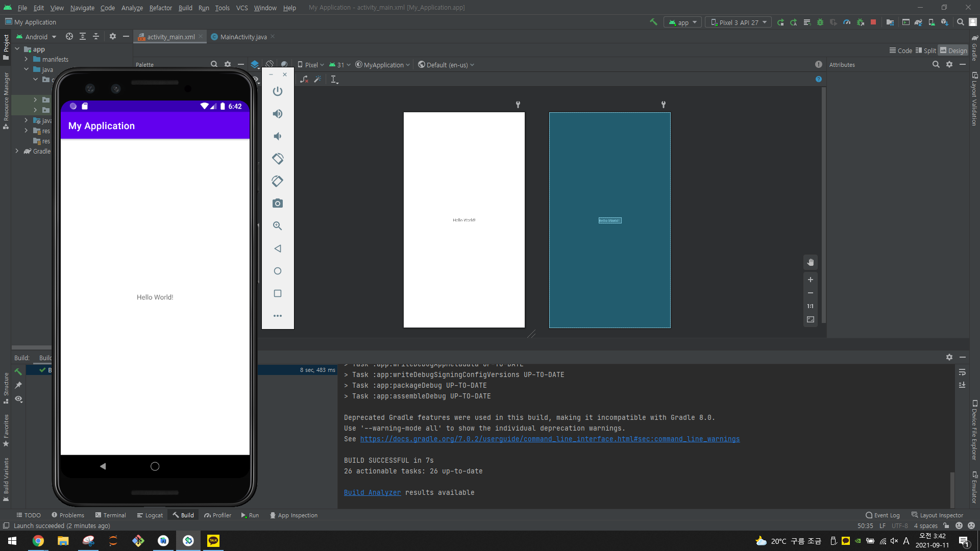Switch to Code view mode
980x551 pixels.
[900, 51]
